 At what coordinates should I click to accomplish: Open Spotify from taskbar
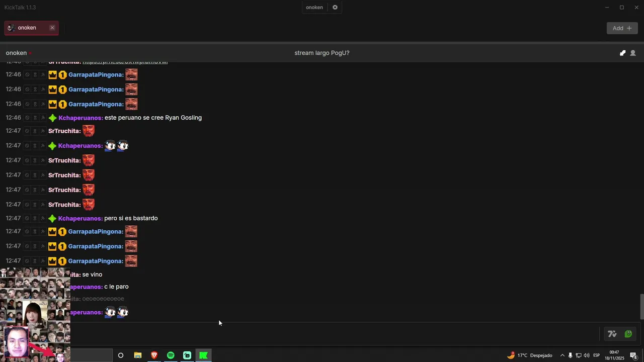pyautogui.click(x=171, y=355)
